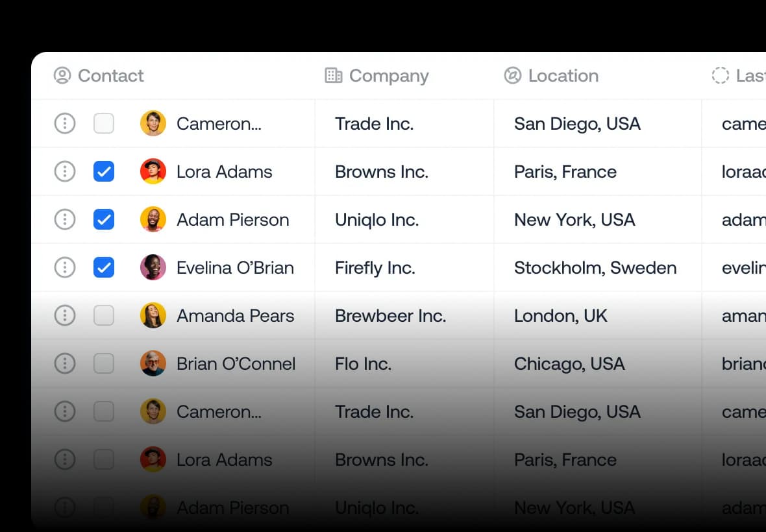Click the person icon in Contact header

coord(62,76)
